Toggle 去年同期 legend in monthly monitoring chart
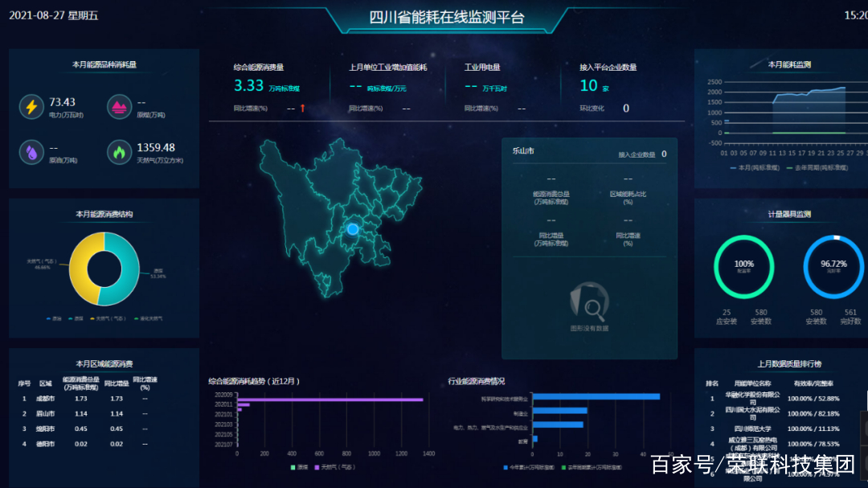This screenshot has width=868, height=488. pyautogui.click(x=817, y=168)
